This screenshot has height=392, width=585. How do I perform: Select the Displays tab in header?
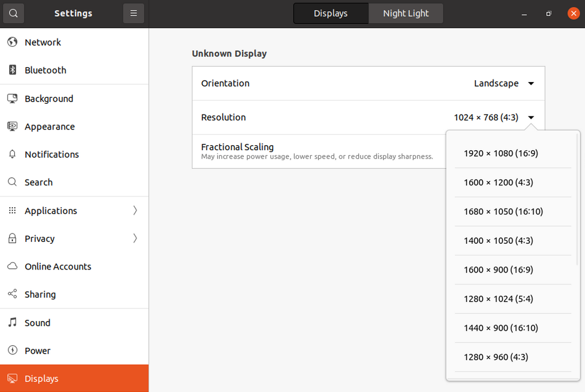pos(331,14)
